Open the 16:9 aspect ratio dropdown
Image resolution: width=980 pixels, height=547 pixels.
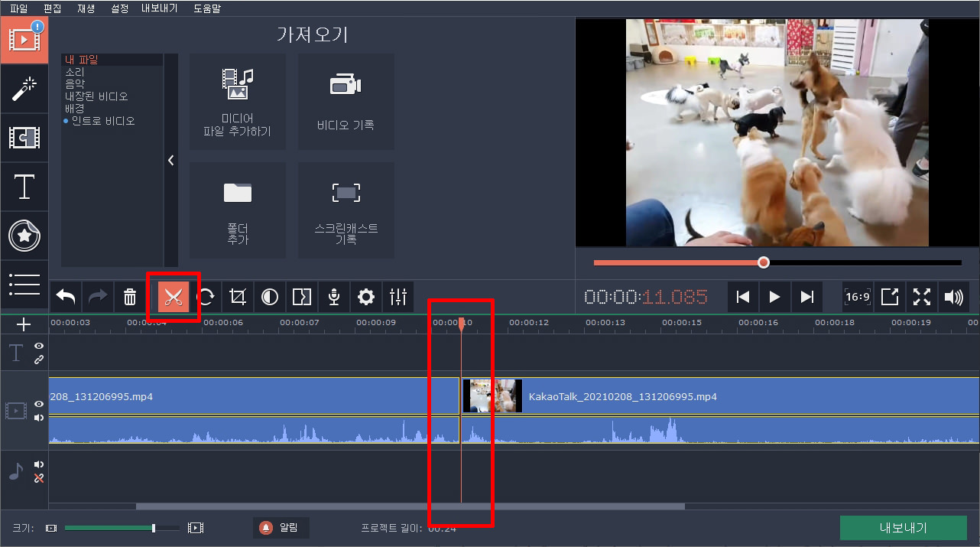coord(857,297)
